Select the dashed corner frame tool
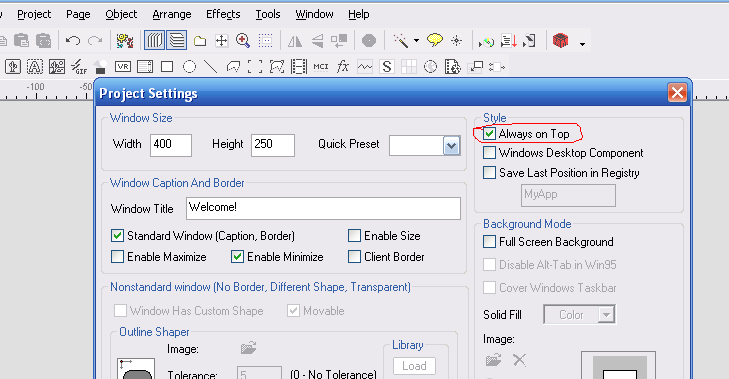This screenshot has width=729, height=379. (x=255, y=67)
